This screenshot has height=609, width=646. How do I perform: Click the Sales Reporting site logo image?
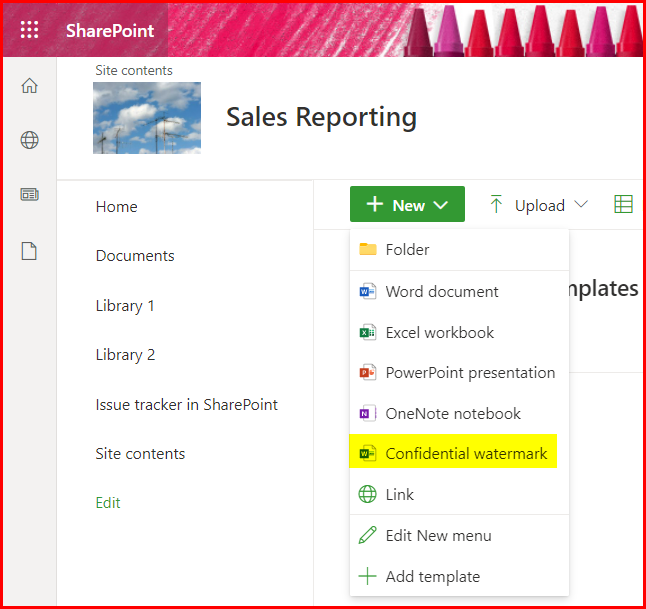[x=146, y=118]
